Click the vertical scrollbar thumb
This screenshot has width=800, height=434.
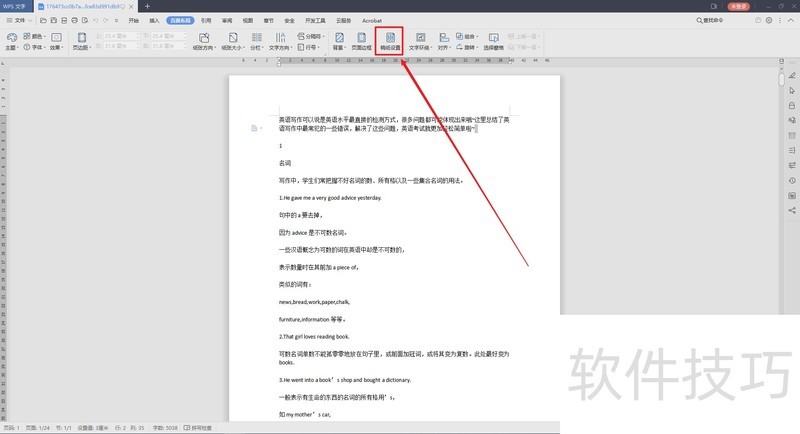pyautogui.click(x=781, y=80)
